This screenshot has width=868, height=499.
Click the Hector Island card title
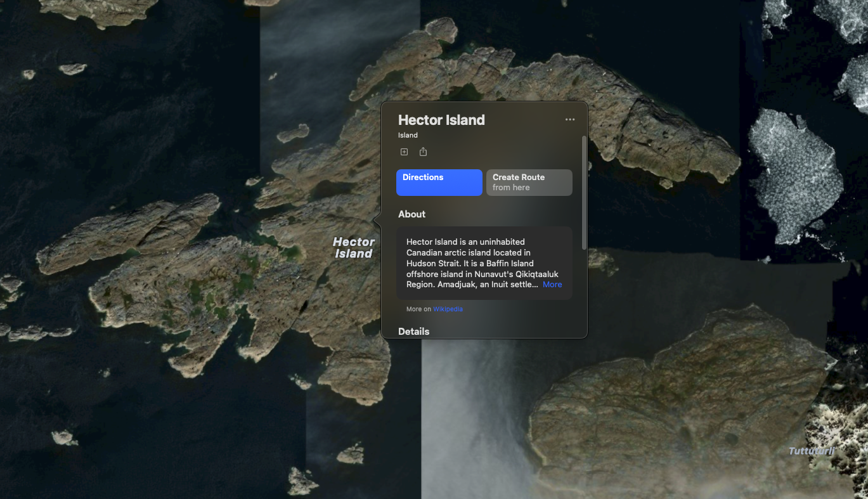click(x=441, y=120)
